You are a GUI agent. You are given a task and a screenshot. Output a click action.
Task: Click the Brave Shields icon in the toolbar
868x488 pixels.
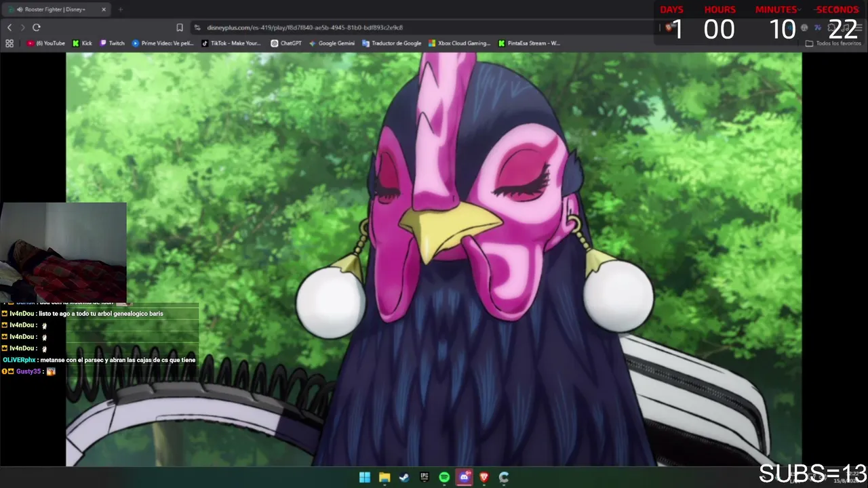(x=669, y=27)
